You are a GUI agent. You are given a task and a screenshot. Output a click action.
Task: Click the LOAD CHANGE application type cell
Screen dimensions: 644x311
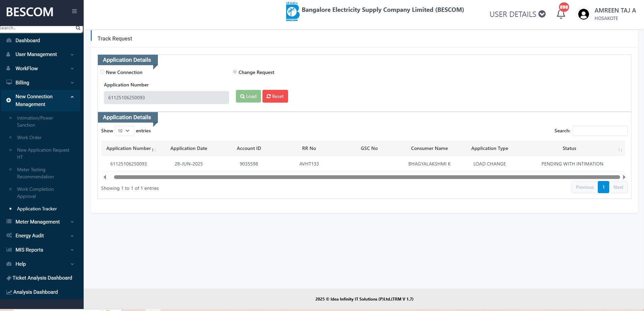pos(489,164)
